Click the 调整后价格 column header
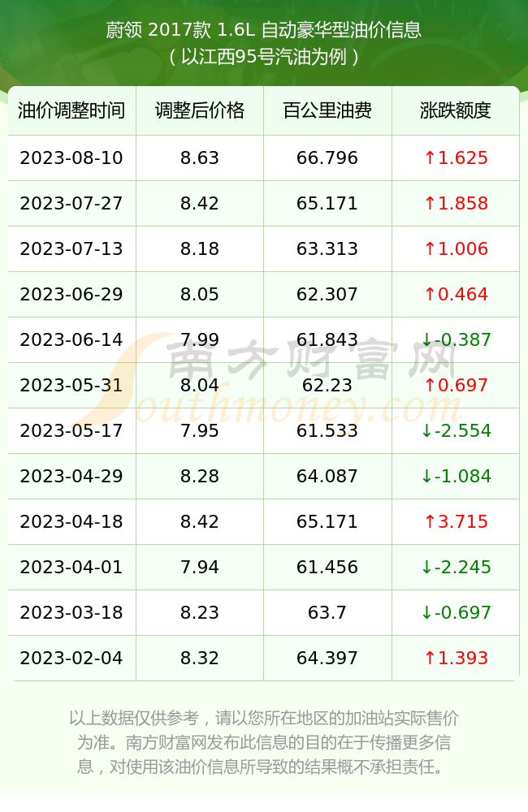 (200, 110)
